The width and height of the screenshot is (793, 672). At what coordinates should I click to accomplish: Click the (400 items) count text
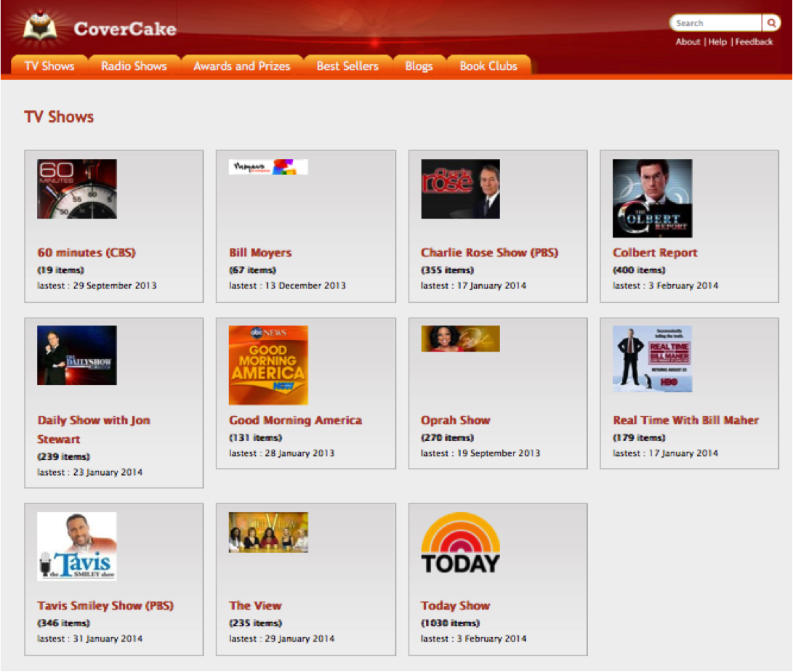point(639,270)
